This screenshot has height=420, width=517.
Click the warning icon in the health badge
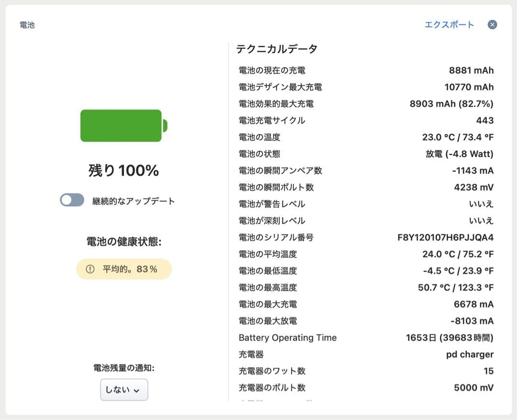coord(90,269)
